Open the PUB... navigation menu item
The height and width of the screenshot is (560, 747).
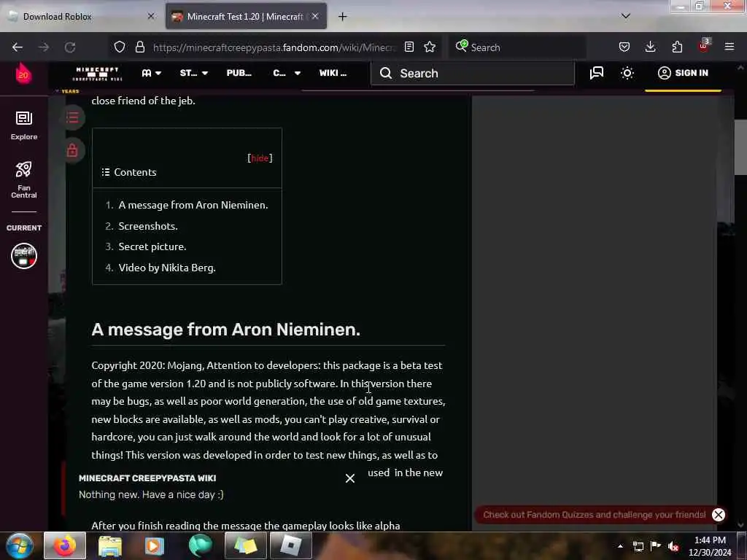point(239,73)
